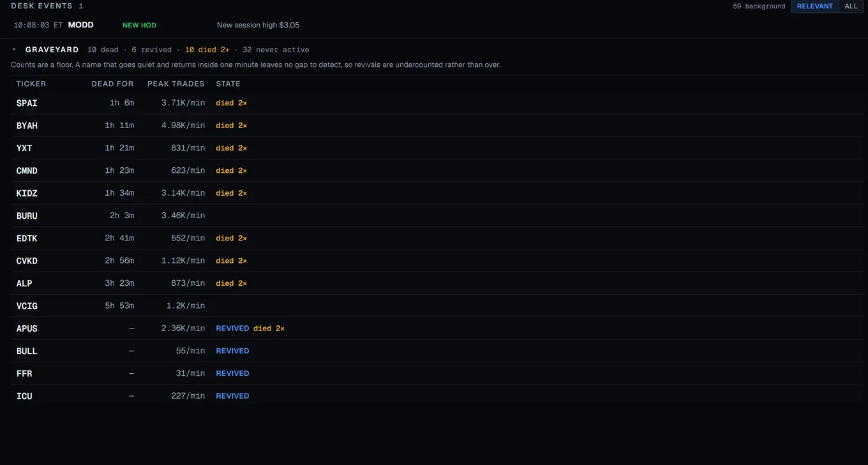The width and height of the screenshot is (868, 465).
Task: Select the BYAH ticker
Action: 27,126
